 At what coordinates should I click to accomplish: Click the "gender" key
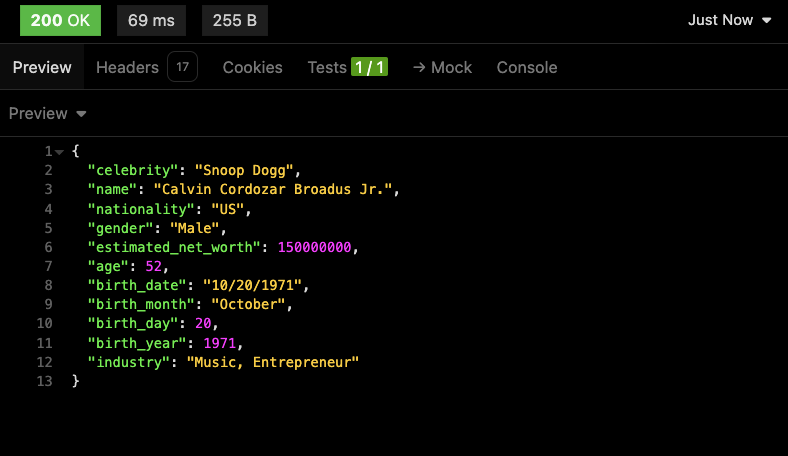pyautogui.click(x=121, y=228)
